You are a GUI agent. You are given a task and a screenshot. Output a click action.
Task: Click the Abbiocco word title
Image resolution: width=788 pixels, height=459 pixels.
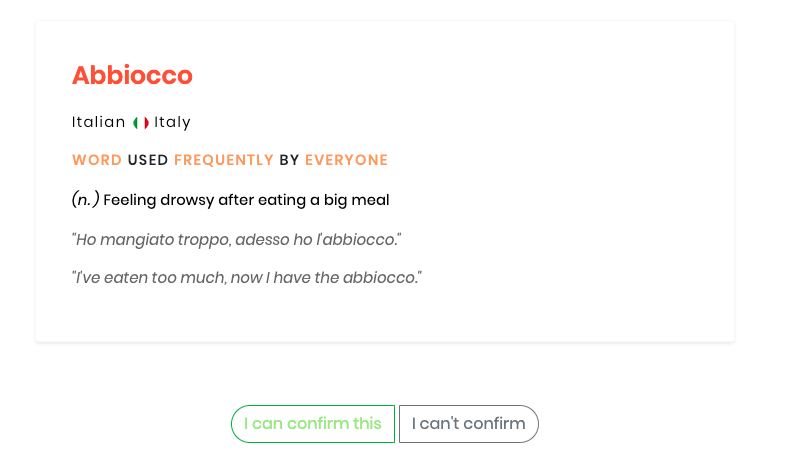coord(132,75)
